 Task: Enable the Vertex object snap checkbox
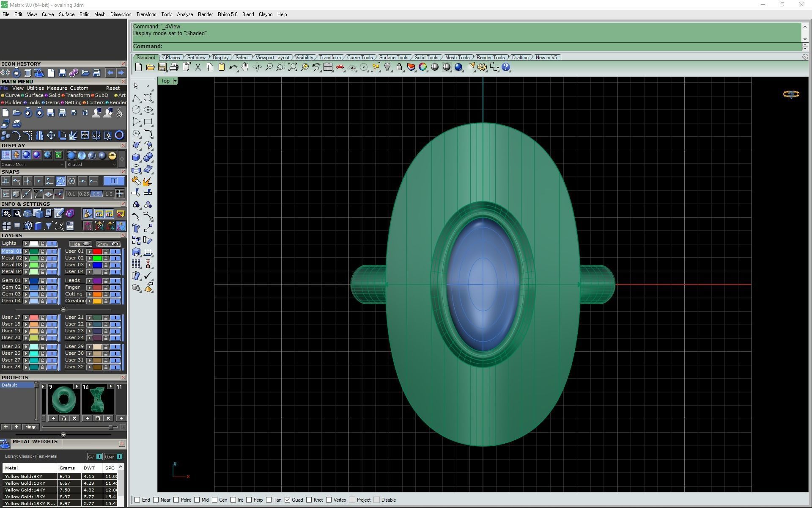329,500
